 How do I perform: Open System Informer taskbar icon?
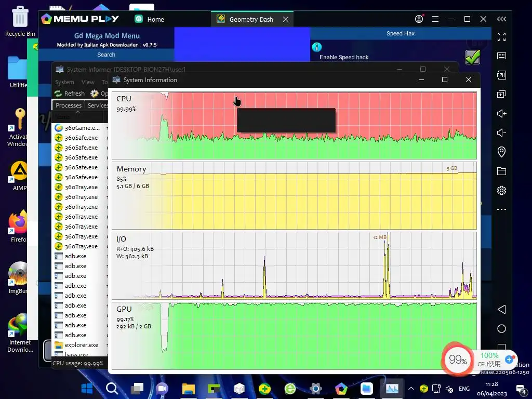[392, 389]
